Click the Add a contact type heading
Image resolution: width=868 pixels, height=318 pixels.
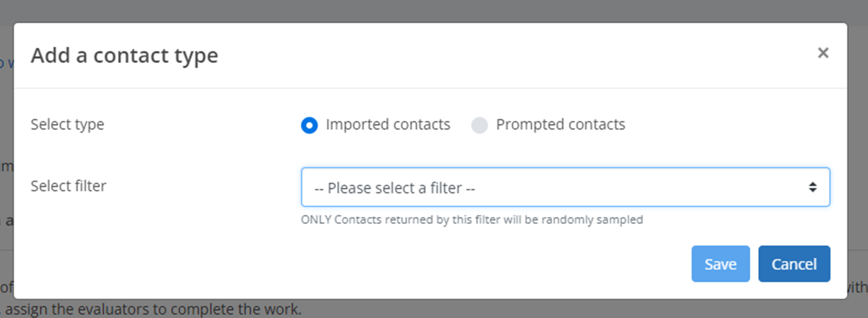[x=125, y=55]
